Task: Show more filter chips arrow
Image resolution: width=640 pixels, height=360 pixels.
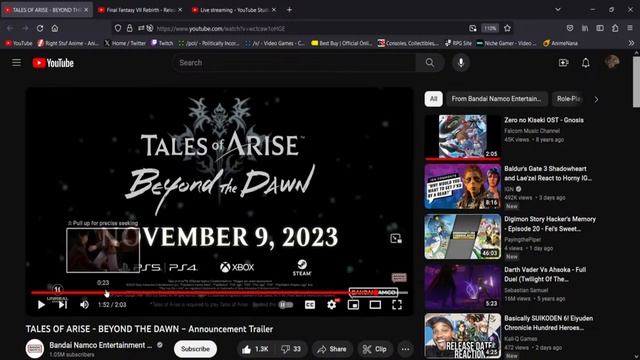Action: tap(596, 99)
